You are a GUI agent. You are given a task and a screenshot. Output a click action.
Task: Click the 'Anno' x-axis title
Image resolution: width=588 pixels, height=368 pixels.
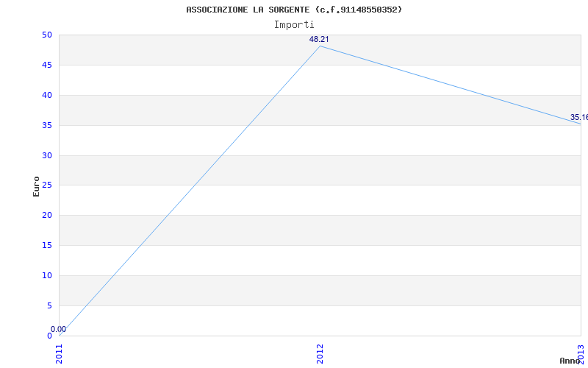click(x=570, y=361)
